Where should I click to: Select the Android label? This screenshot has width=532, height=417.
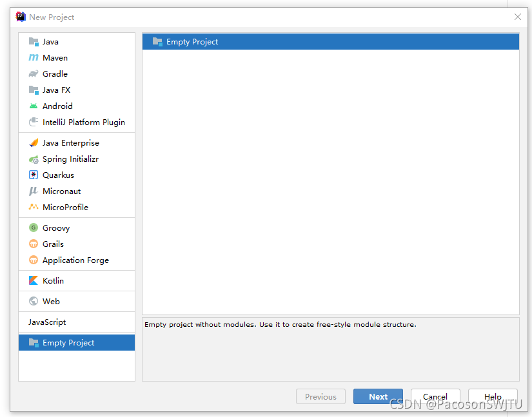tap(57, 106)
